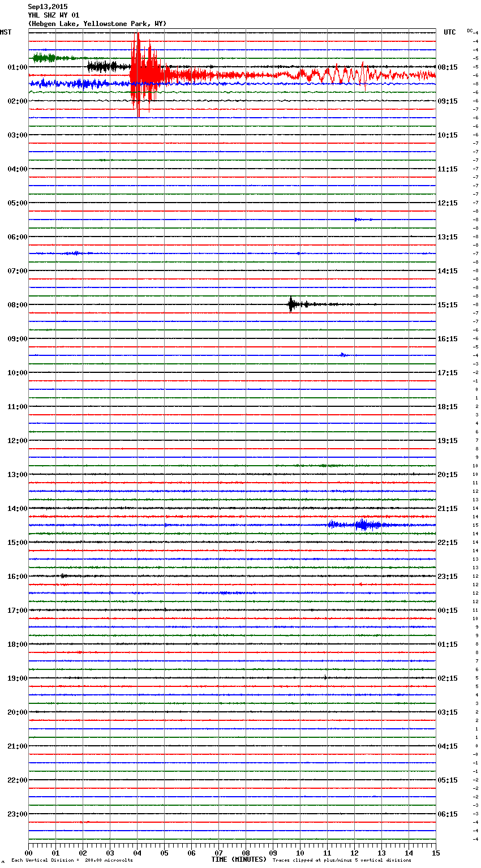Viewport: 481px width, 868px height.
Task: Click the MST time zone label
Action: point(6,32)
